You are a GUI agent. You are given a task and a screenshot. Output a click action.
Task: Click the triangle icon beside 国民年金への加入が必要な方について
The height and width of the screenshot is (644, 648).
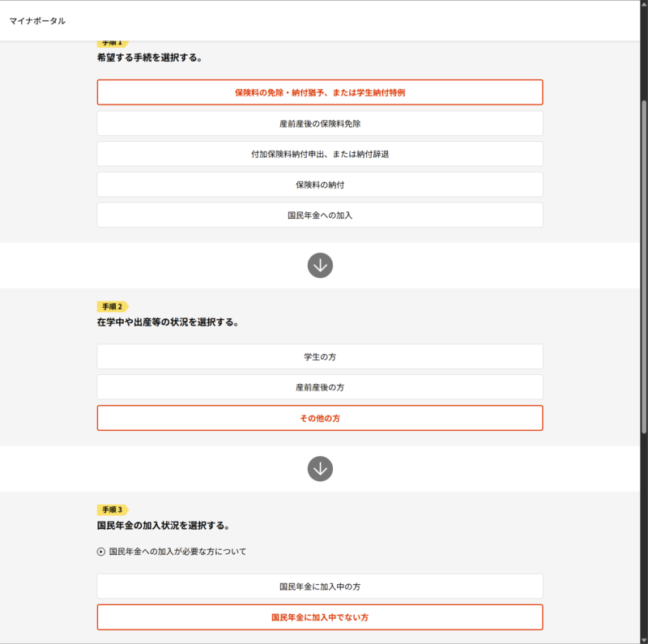click(x=101, y=552)
